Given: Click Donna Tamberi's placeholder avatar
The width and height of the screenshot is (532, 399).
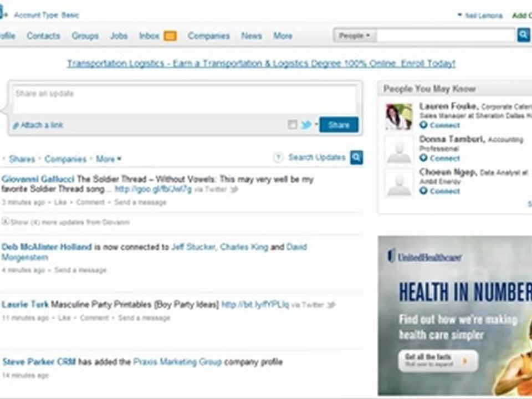Looking at the screenshot, I should [399, 150].
